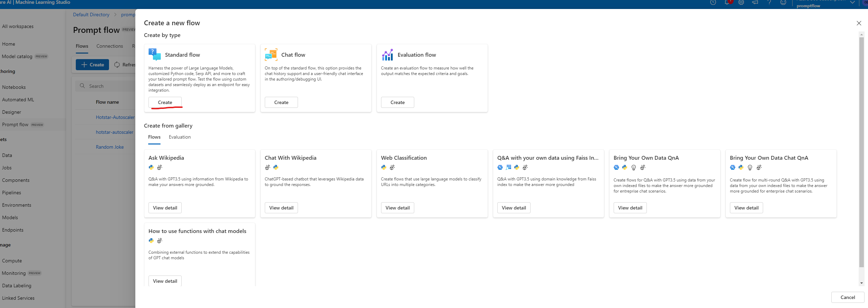The image size is (868, 308).
Task: Cancel the new flow dialog
Action: pyautogui.click(x=848, y=297)
